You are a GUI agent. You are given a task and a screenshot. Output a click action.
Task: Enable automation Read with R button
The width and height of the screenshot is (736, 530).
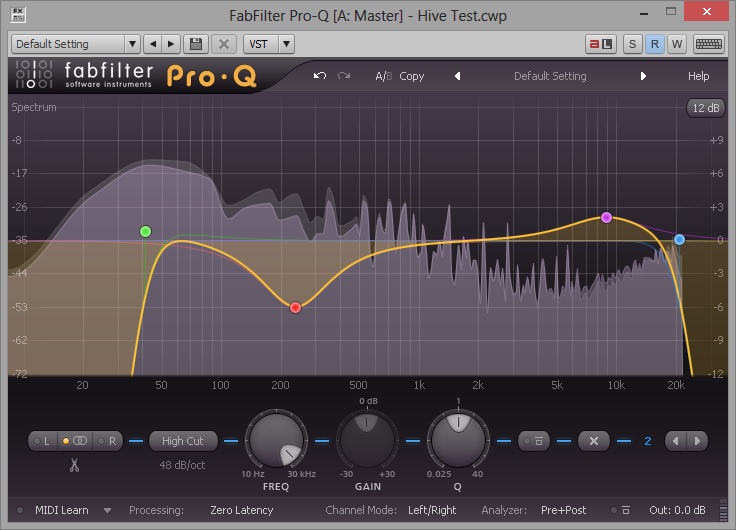tap(654, 44)
